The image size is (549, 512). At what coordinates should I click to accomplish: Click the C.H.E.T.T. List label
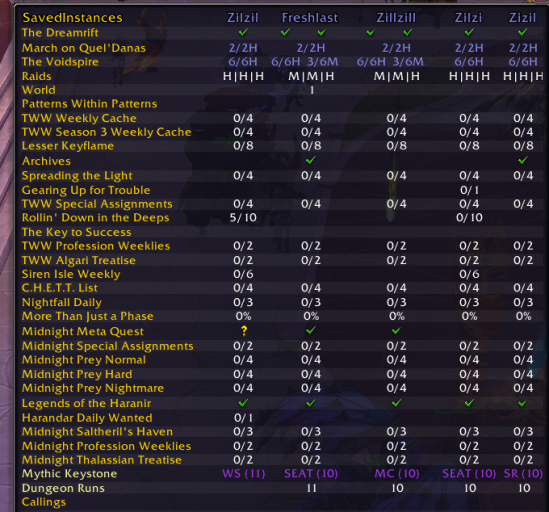(x=60, y=288)
